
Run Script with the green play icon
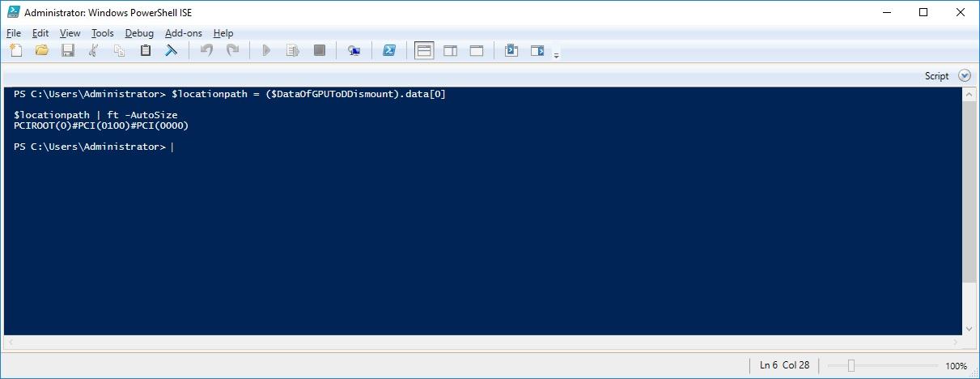(266, 50)
